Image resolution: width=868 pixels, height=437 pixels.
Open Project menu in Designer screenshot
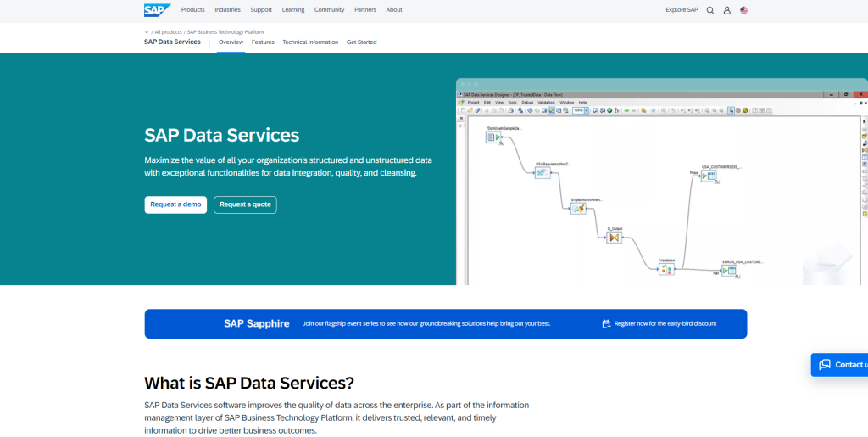pos(473,103)
